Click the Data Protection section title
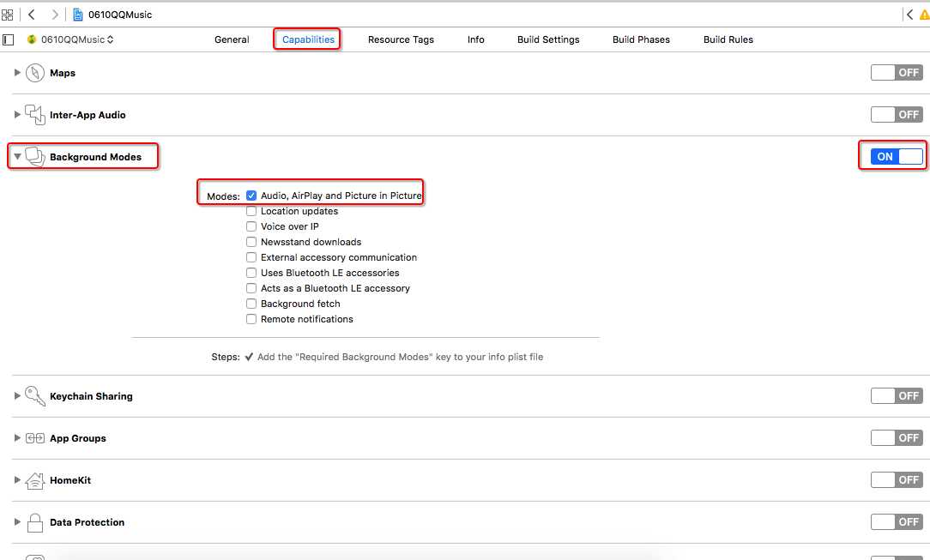This screenshot has width=930, height=560. [x=88, y=522]
